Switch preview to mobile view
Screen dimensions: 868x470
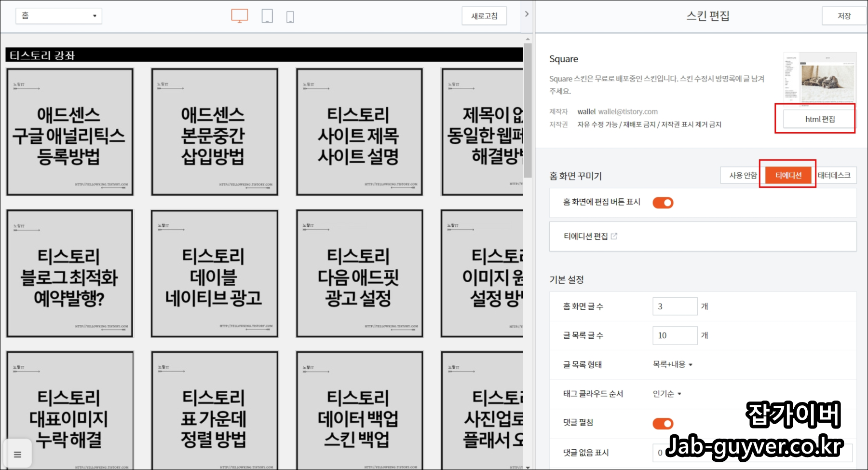(x=290, y=15)
